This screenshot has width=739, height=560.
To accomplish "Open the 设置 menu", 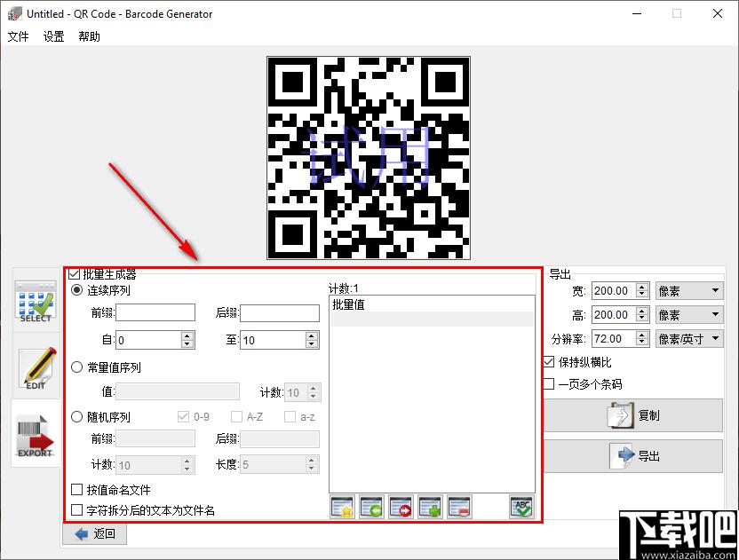I will (x=53, y=36).
